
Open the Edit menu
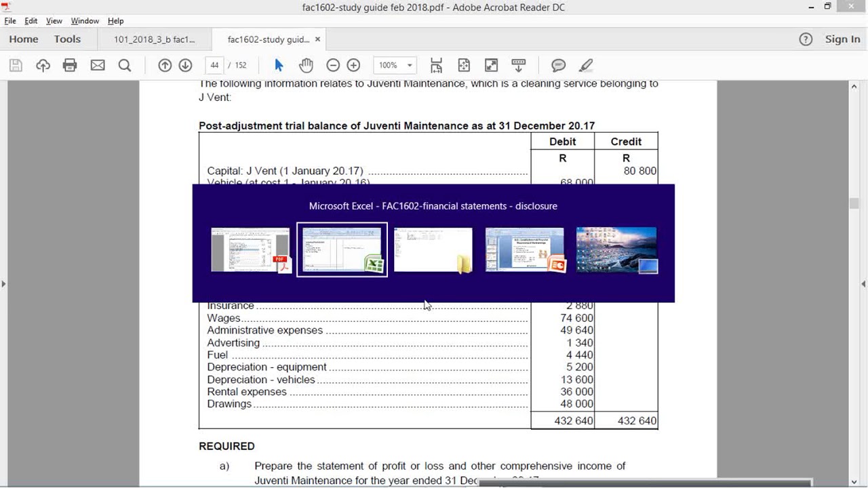pyautogui.click(x=31, y=21)
